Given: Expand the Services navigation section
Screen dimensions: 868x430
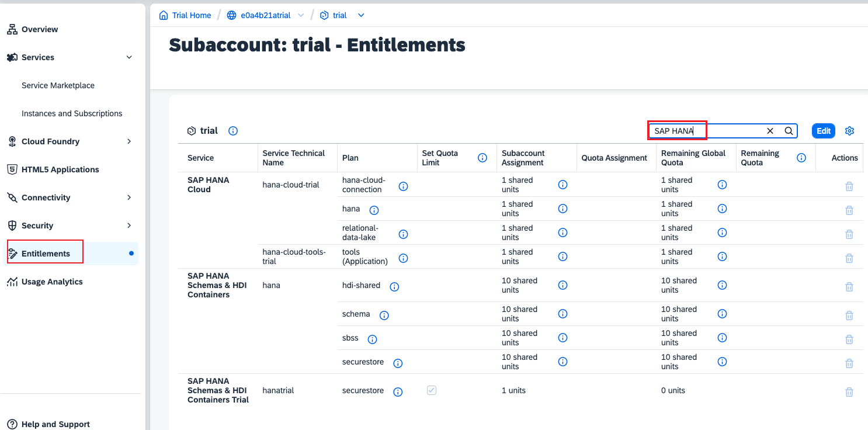Looking at the screenshot, I should coord(129,57).
